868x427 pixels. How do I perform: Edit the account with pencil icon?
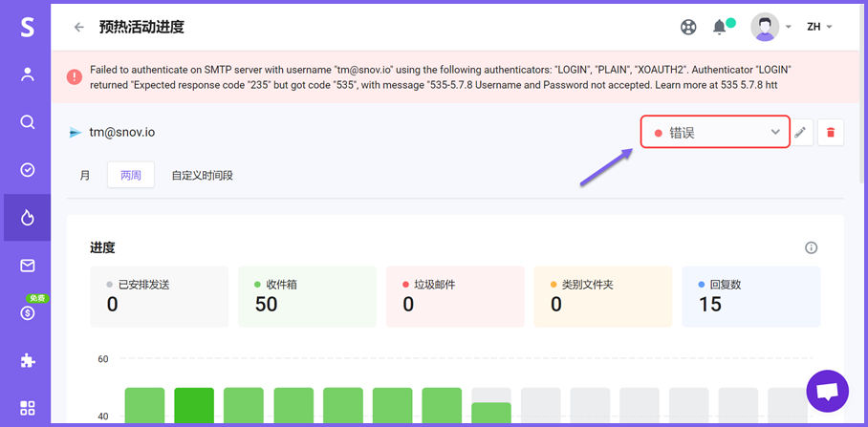click(x=800, y=132)
